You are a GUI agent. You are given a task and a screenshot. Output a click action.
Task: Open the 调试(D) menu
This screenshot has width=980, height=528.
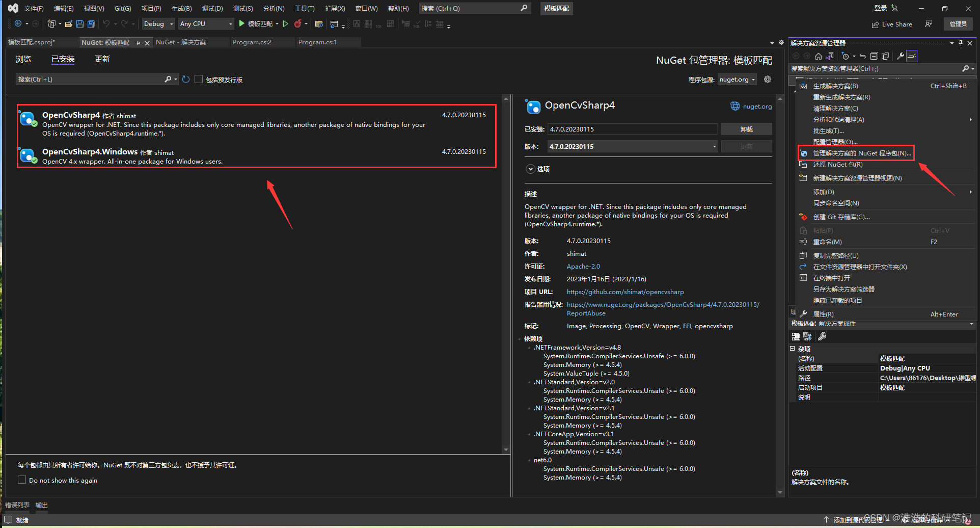pyautogui.click(x=212, y=8)
